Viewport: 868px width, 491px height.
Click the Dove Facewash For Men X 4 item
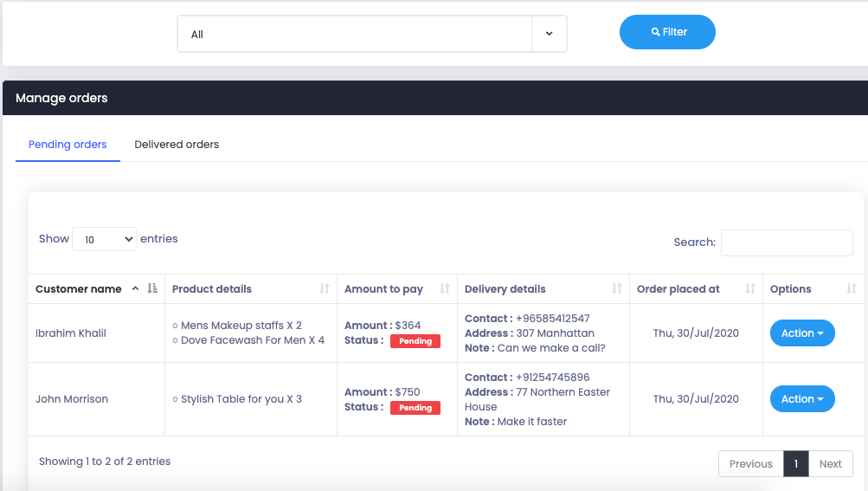[x=253, y=340]
